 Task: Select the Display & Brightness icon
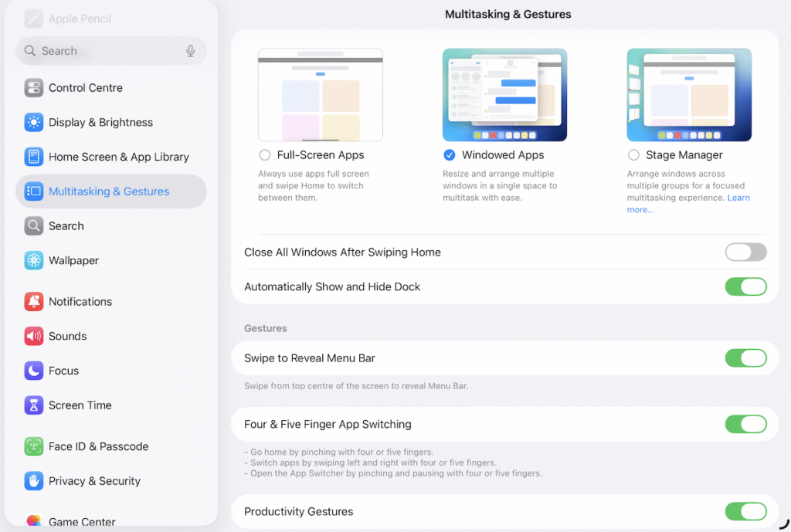click(34, 122)
